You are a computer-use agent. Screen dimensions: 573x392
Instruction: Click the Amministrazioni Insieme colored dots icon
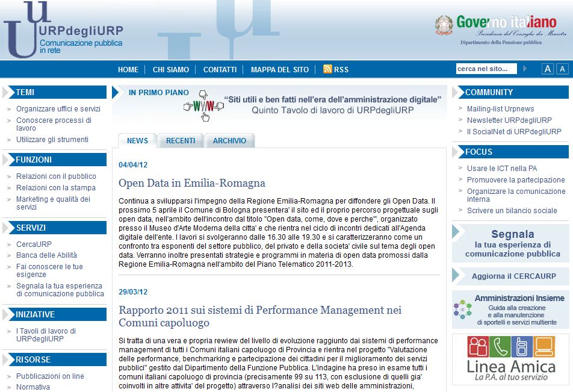click(462, 310)
